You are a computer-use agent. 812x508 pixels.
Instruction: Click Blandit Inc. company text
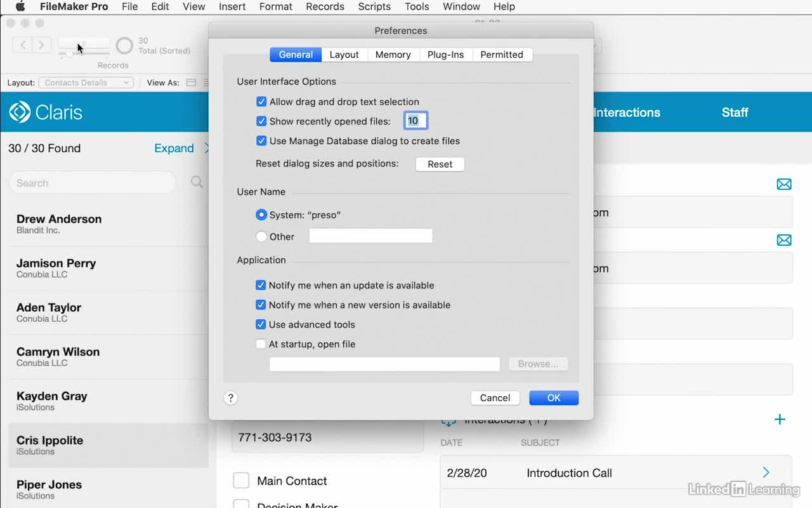tap(38, 231)
